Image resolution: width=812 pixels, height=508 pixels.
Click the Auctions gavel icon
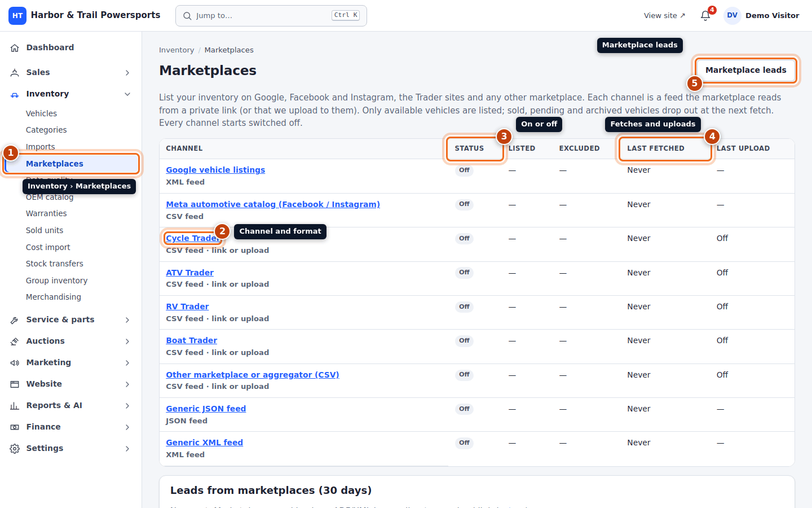[x=15, y=341]
